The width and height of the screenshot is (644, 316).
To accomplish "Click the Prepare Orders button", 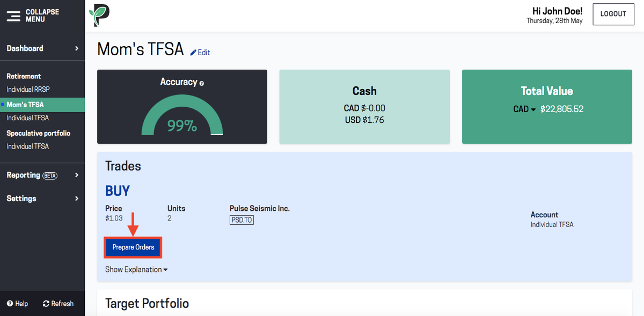I will pyautogui.click(x=134, y=247).
